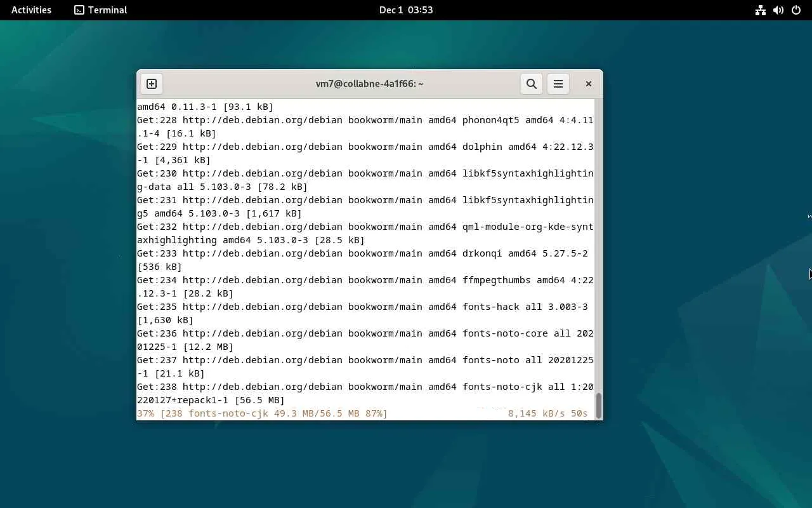
Task: Click the Terminal app menu in top bar
Action: (101, 10)
